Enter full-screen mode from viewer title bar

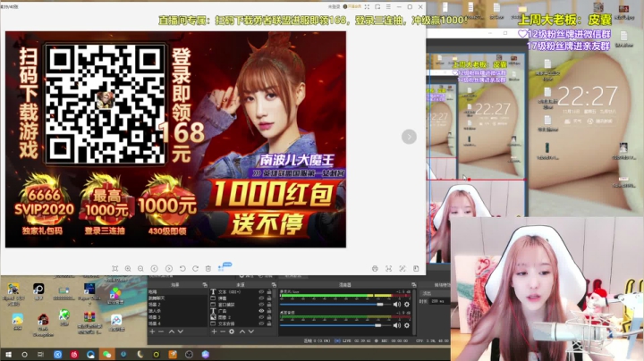(367, 7)
